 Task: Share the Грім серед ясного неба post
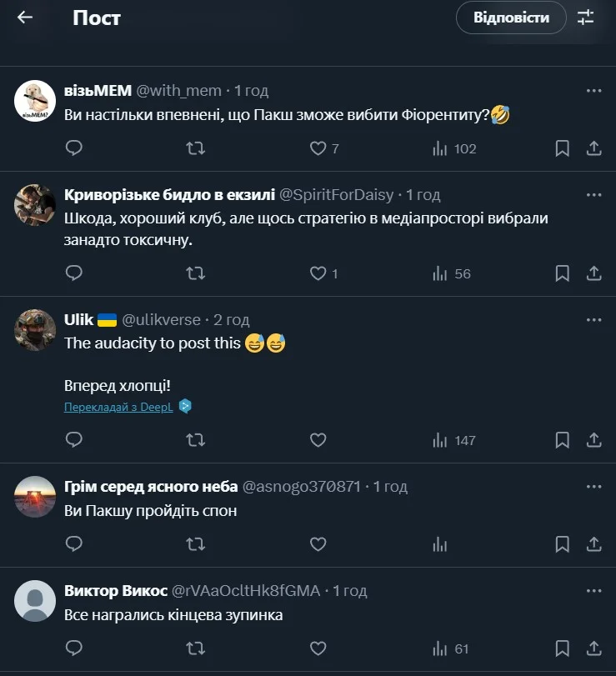594,544
